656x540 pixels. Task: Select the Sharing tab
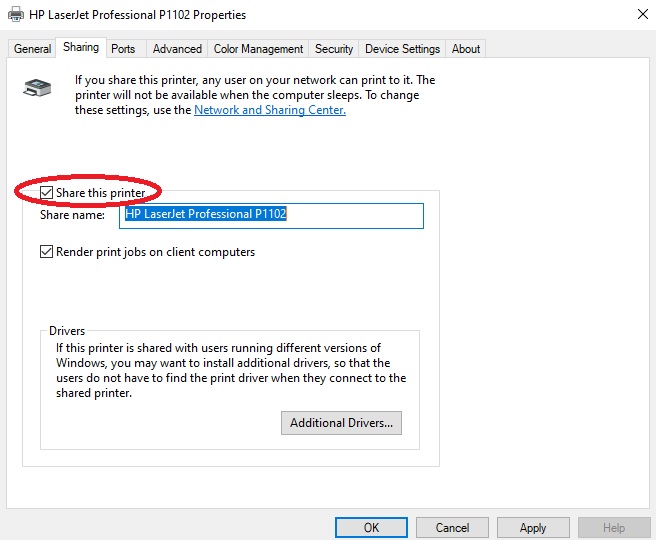coord(81,48)
